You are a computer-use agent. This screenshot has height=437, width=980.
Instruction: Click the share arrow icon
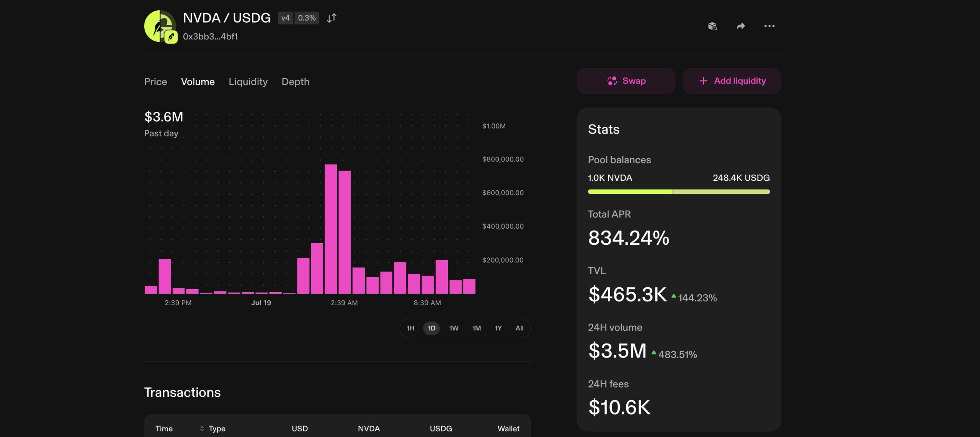pos(741,26)
